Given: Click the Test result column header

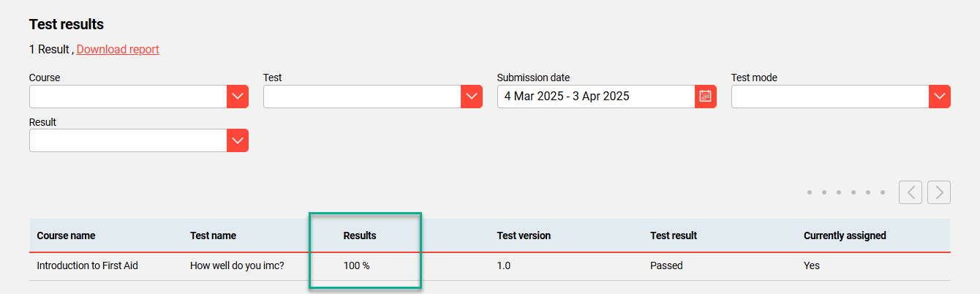Looking at the screenshot, I should [x=674, y=235].
